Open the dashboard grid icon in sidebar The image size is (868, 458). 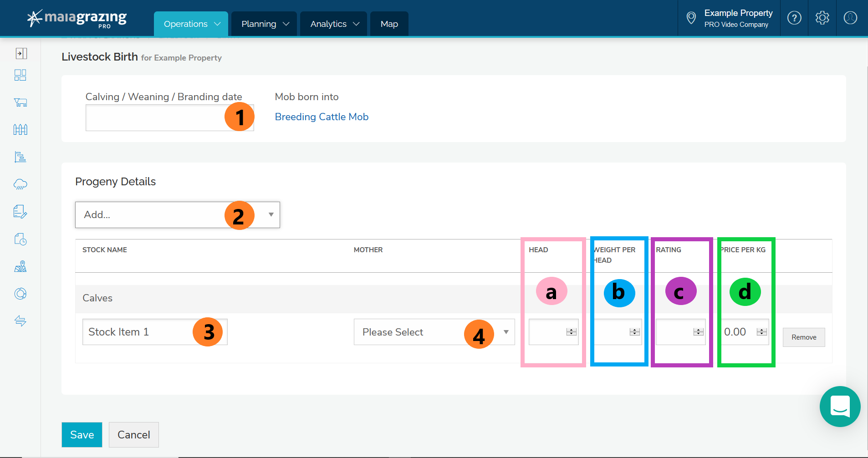coord(20,75)
